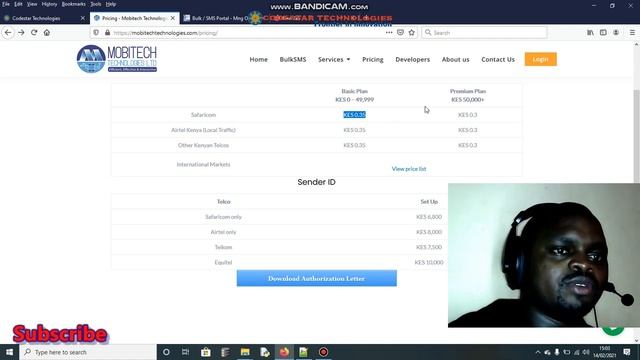The image size is (640, 360).
Task: Open the View menu
Action: [32, 4]
